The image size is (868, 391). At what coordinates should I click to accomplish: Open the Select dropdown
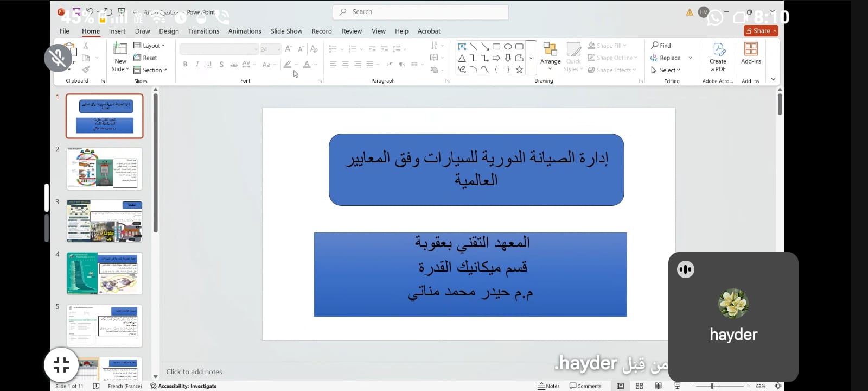pyautogui.click(x=665, y=70)
